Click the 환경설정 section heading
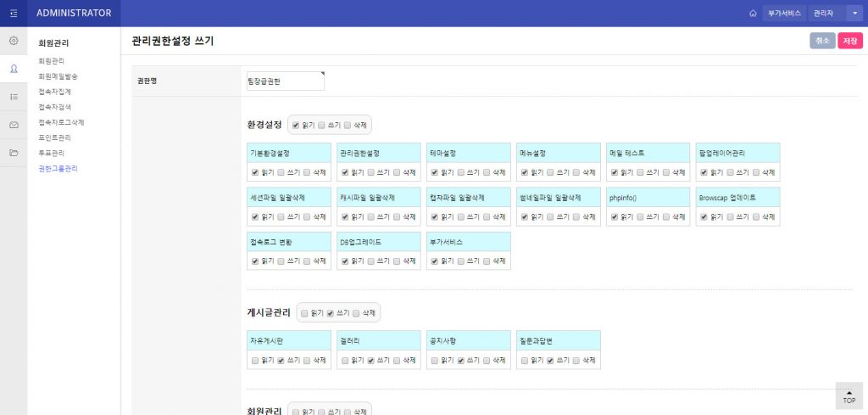The width and height of the screenshot is (868, 415). [264, 125]
